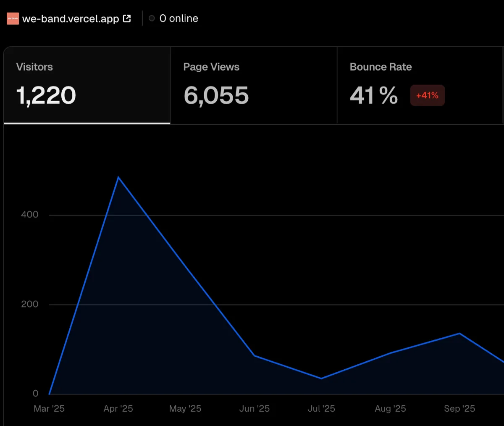The image size is (504, 426).
Task: Click the Mar '25 x-axis label
Action: click(x=49, y=408)
